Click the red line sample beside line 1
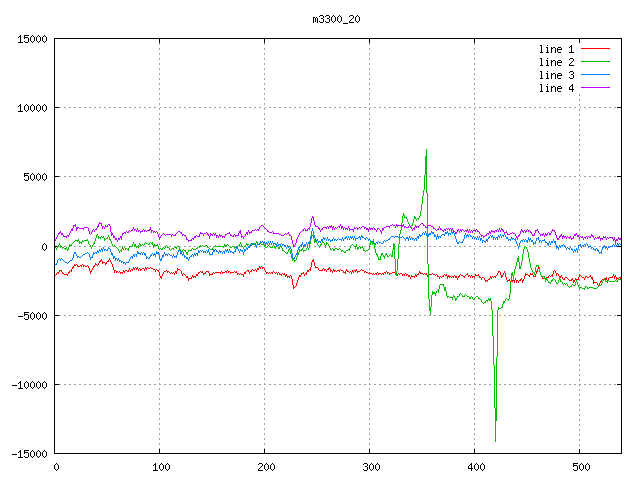 point(595,49)
